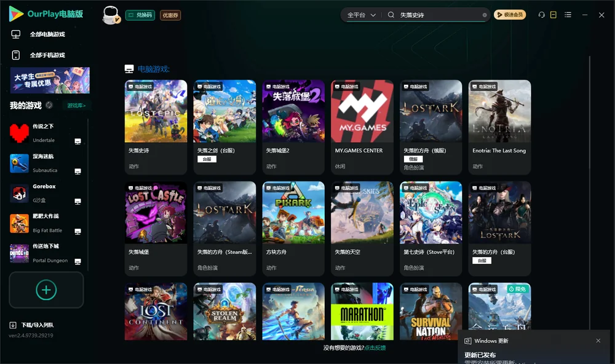Image resolution: width=615 pixels, height=364 pixels.
Task: Select the Gorebox icon in my games
Action: [x=19, y=193]
